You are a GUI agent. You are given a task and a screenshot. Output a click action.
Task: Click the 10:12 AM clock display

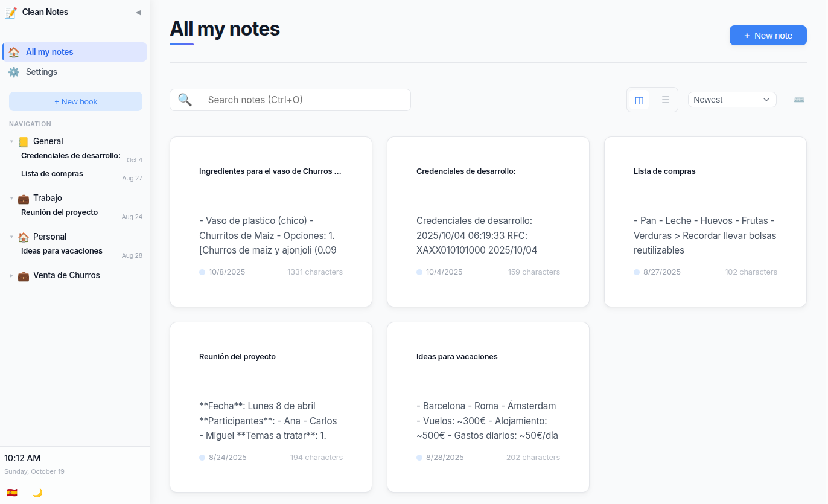pyautogui.click(x=22, y=458)
